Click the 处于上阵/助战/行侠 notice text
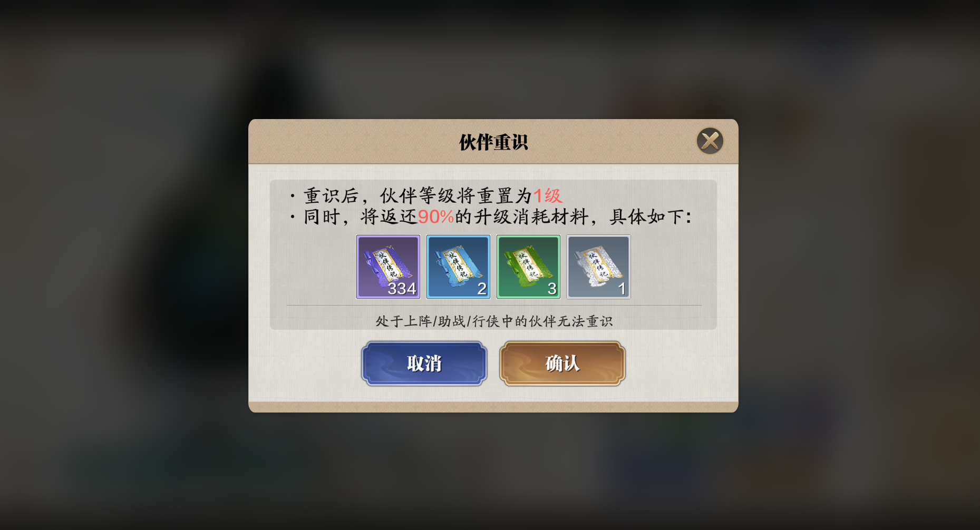Screen dimensions: 980x530 494,321
